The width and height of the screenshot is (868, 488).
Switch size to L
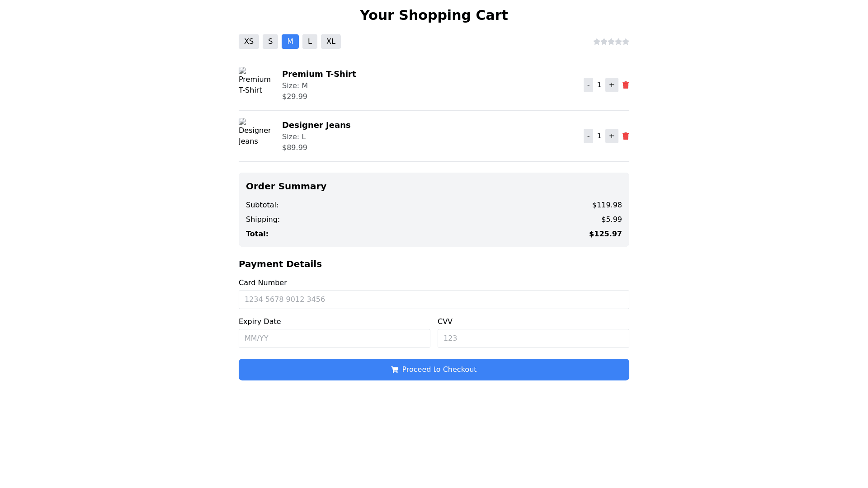(x=310, y=42)
